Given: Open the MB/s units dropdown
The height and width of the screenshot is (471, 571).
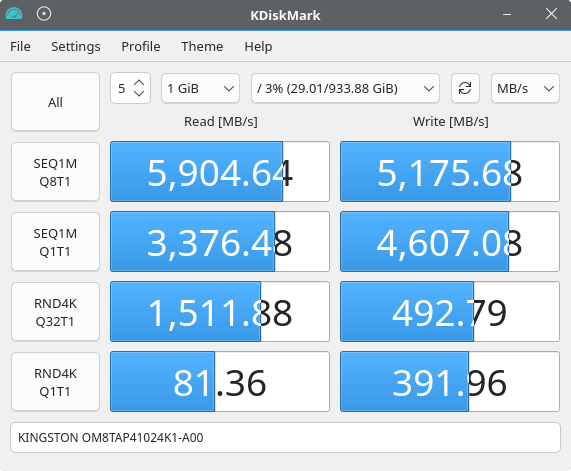Looking at the screenshot, I should pyautogui.click(x=525, y=88).
